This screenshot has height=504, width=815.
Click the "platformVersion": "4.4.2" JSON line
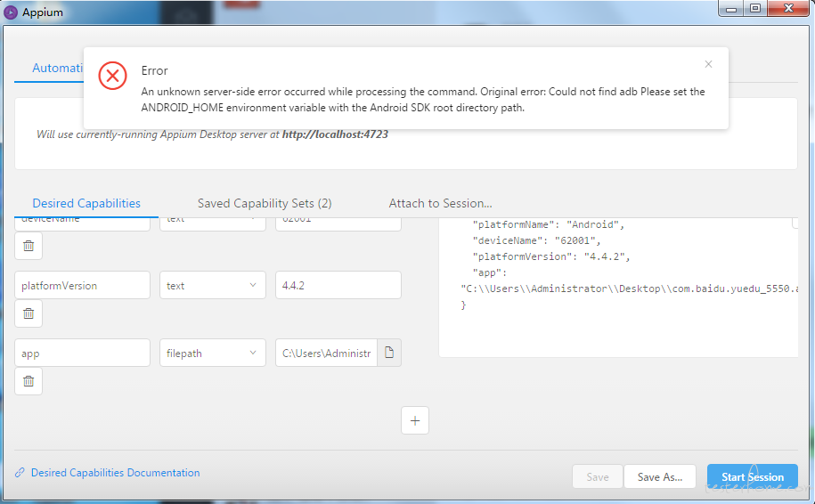pyautogui.click(x=551, y=256)
